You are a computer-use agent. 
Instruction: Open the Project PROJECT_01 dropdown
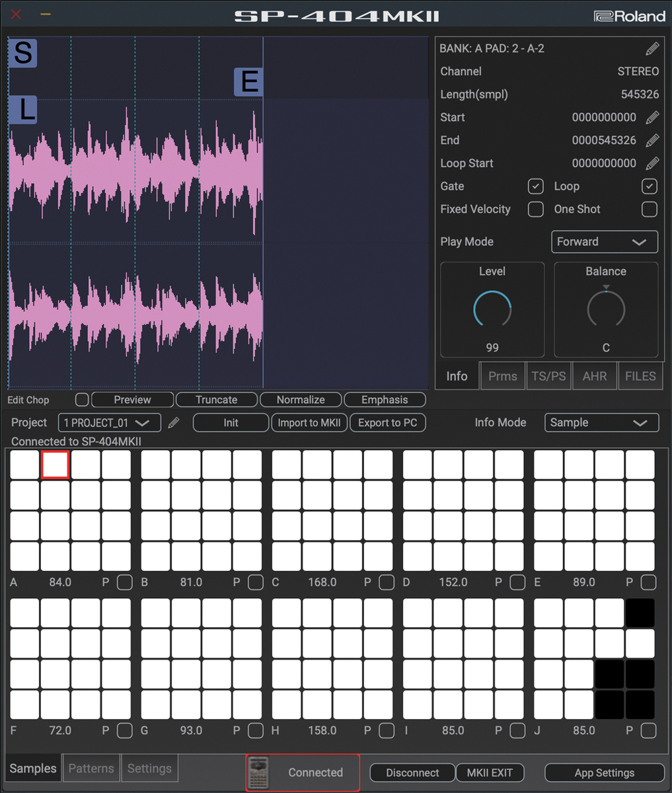tap(110, 423)
